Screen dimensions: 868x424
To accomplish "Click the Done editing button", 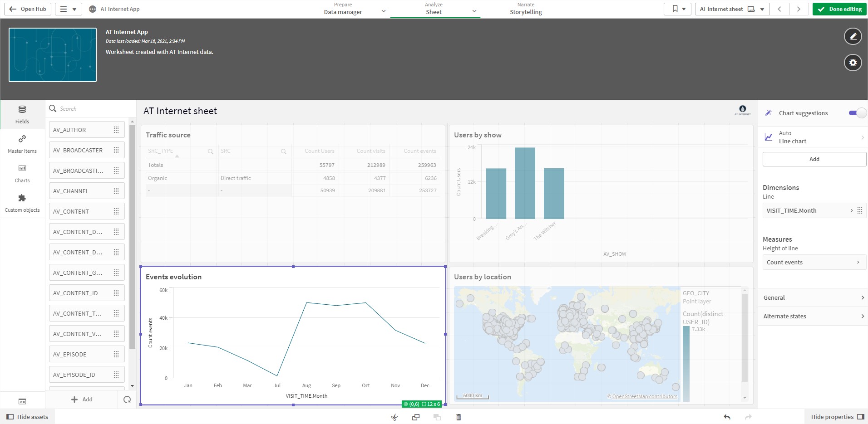I will pyautogui.click(x=839, y=9).
